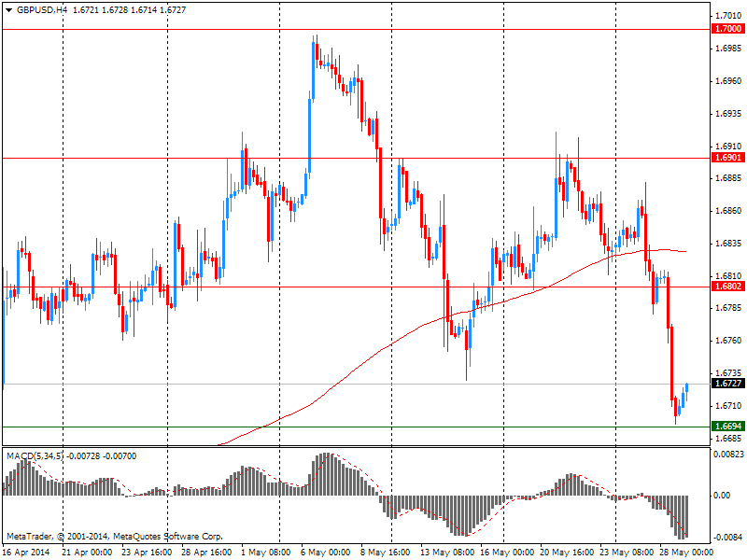
Task: Select the 16 May 00:00 time axis label
Action: coord(505,553)
